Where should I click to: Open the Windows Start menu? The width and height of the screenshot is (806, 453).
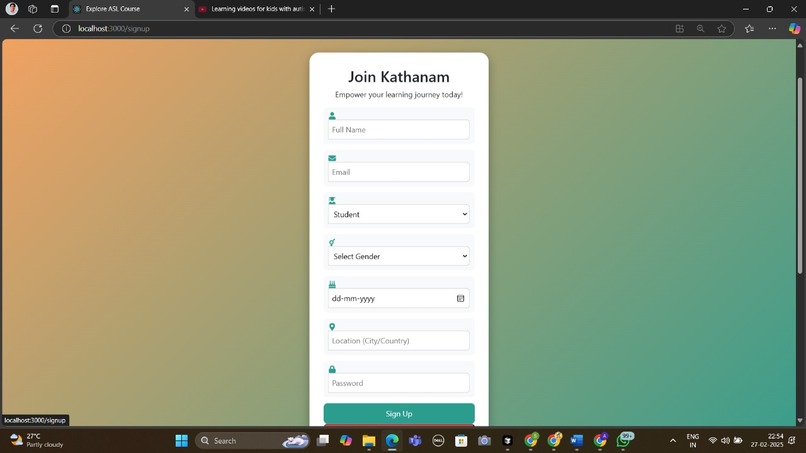click(181, 441)
